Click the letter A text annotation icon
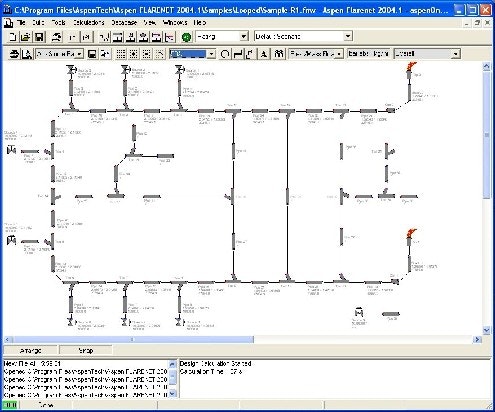495x412 pixels. click(264, 54)
